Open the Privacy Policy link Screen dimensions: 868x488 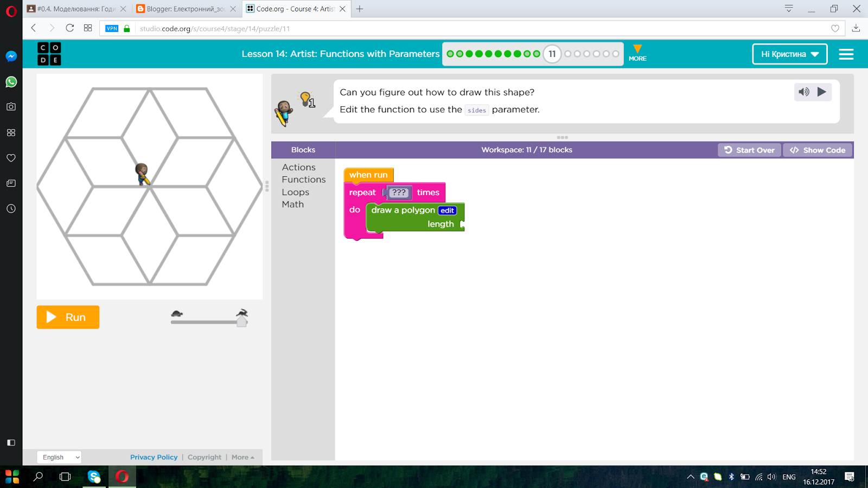(x=154, y=457)
